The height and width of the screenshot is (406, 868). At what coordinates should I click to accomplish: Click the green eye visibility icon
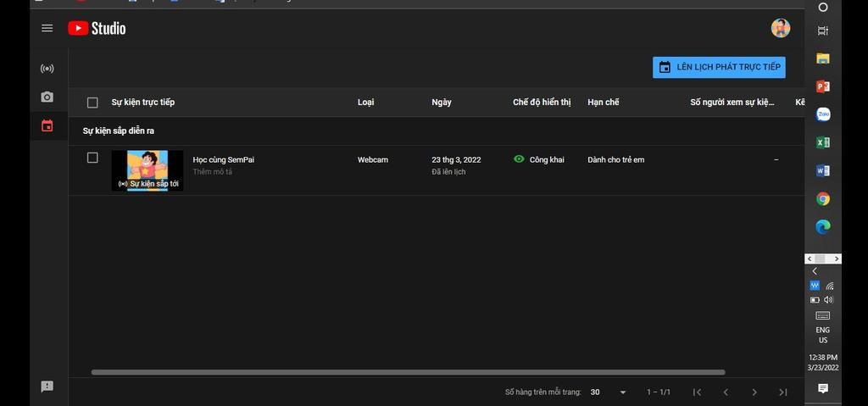point(519,159)
